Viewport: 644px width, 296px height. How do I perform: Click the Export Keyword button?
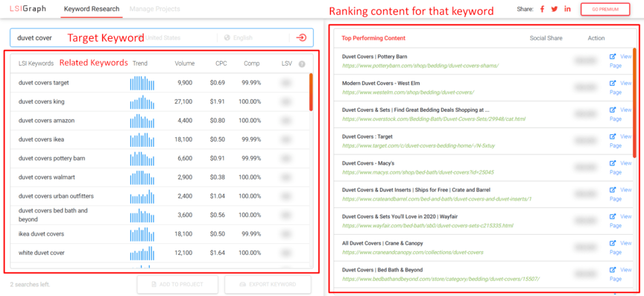(268, 285)
